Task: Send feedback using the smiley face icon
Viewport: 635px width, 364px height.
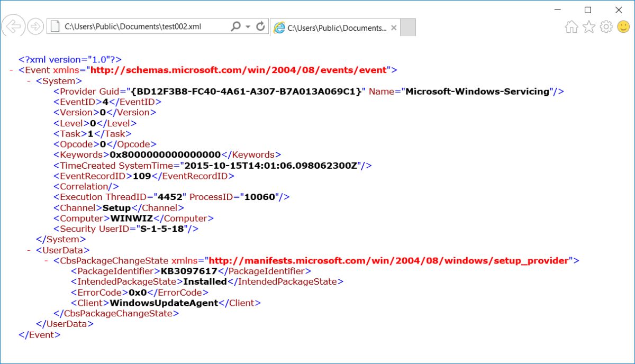Action: pos(623,26)
